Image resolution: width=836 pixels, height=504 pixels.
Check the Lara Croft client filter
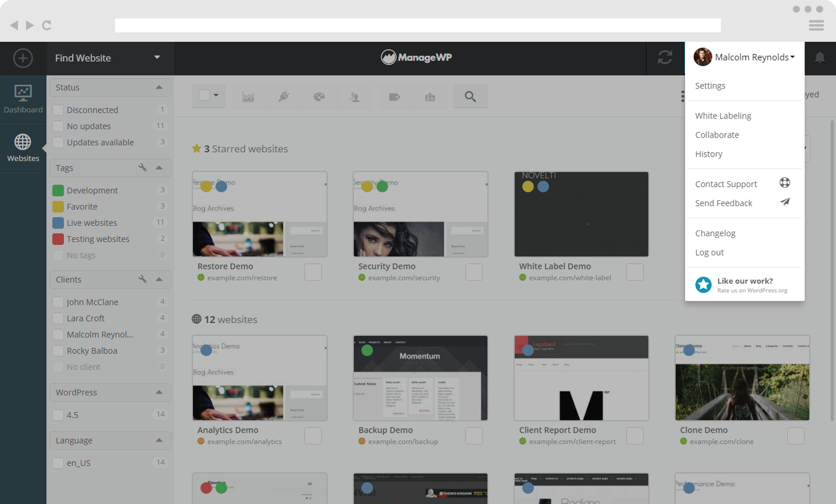coord(58,318)
